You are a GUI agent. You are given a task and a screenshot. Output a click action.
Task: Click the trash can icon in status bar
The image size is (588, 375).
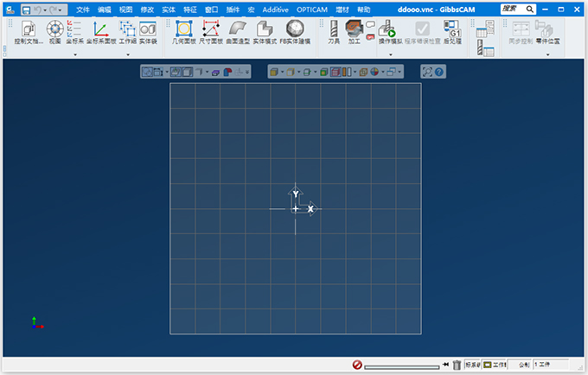point(457,365)
